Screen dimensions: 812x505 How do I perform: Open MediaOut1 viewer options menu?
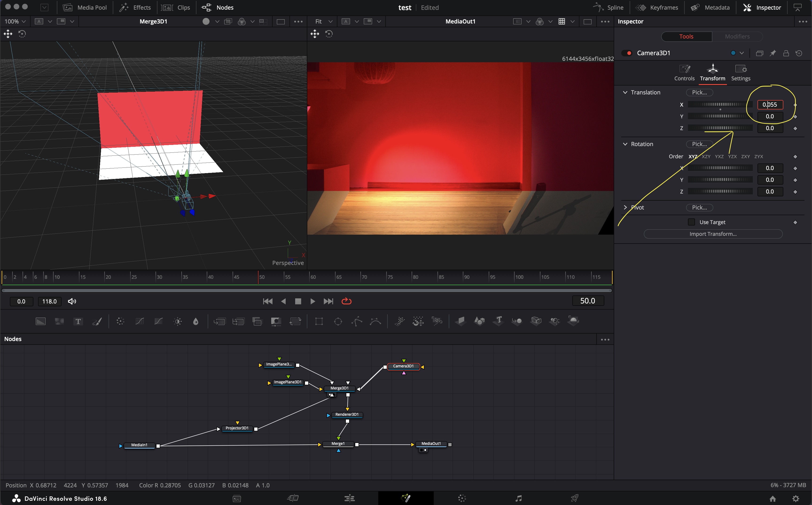pos(605,21)
